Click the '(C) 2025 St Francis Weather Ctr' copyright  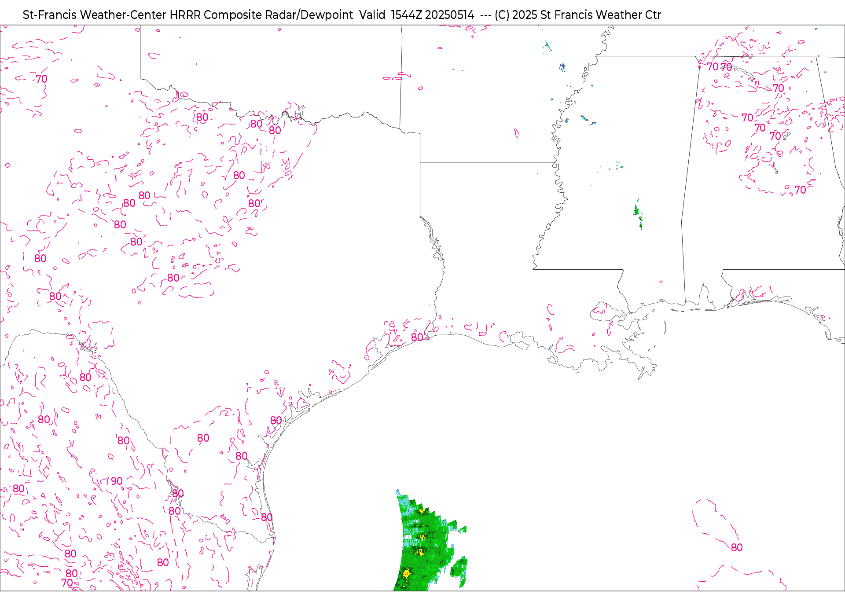[577, 15]
